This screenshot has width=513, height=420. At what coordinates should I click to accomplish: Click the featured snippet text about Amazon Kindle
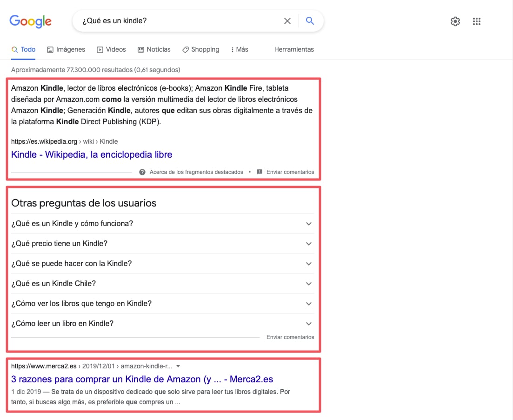[x=162, y=105]
